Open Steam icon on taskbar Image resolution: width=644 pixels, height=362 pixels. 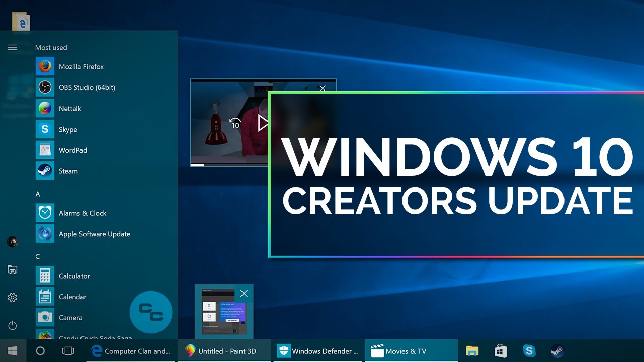(557, 351)
